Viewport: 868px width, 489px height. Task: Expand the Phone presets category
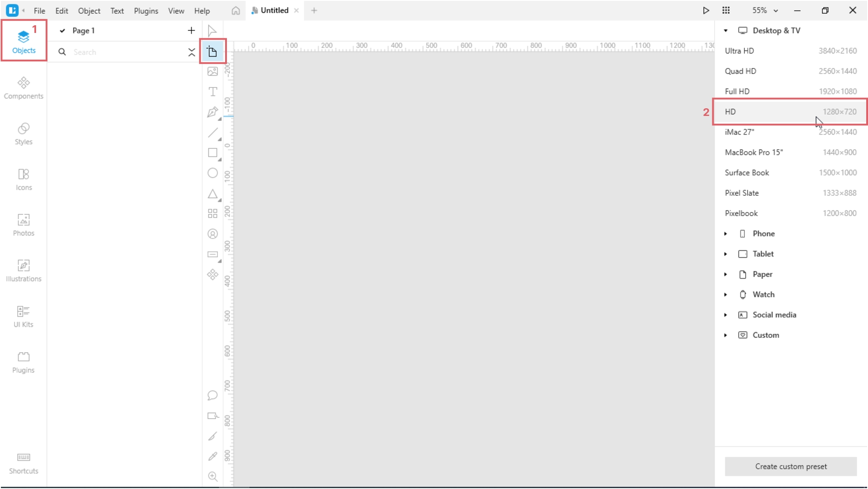725,234
